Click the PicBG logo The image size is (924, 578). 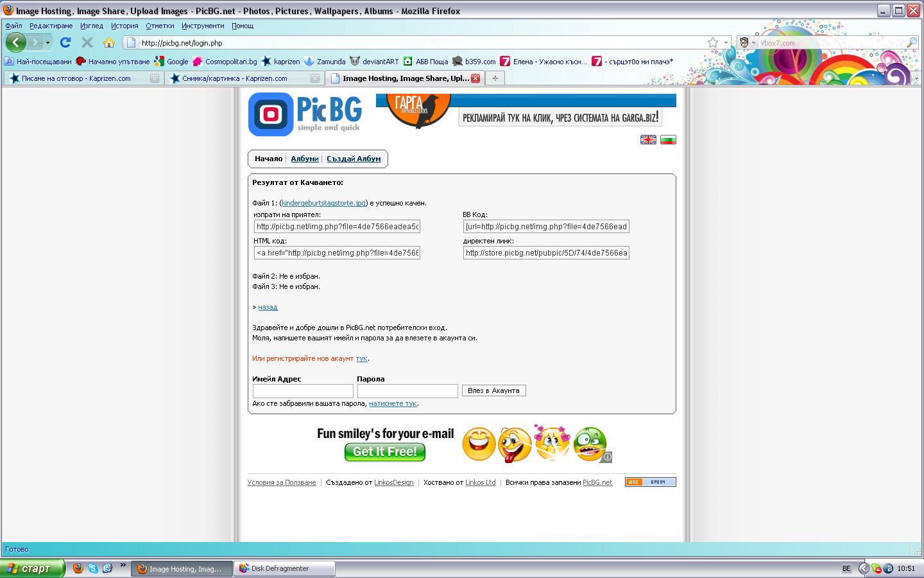click(305, 114)
